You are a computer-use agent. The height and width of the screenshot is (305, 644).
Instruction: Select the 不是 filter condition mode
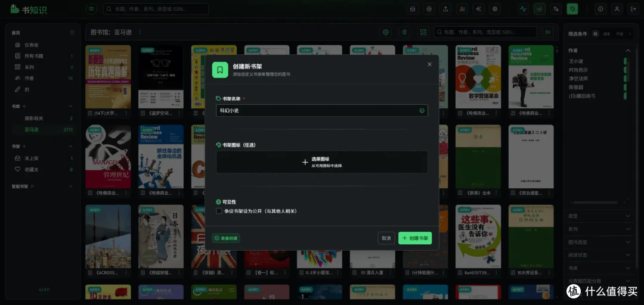coord(619,34)
